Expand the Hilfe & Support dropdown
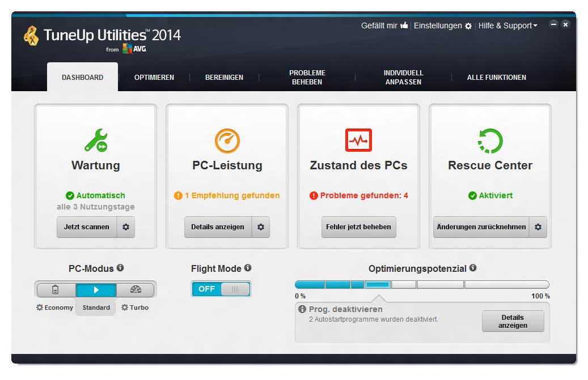 [507, 25]
